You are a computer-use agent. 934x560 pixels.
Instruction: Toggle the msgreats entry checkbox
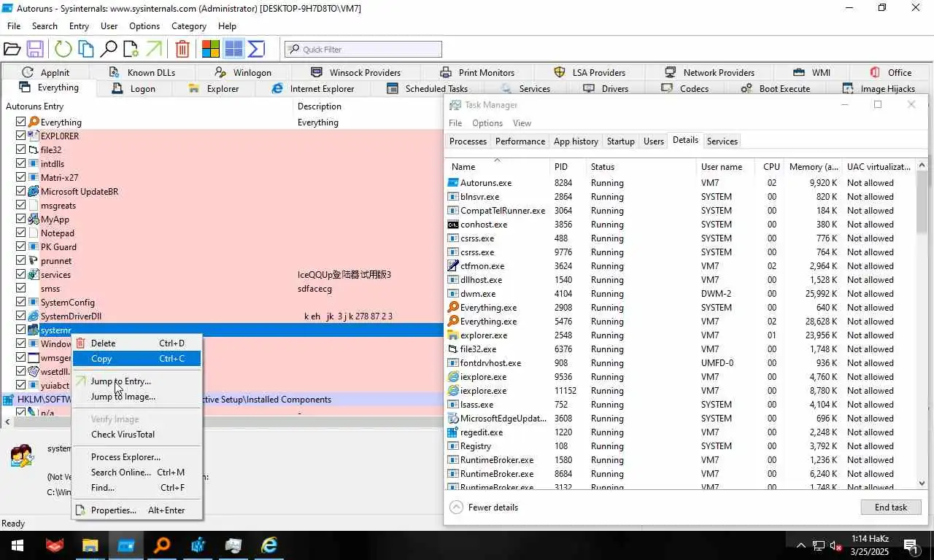pos(21,205)
